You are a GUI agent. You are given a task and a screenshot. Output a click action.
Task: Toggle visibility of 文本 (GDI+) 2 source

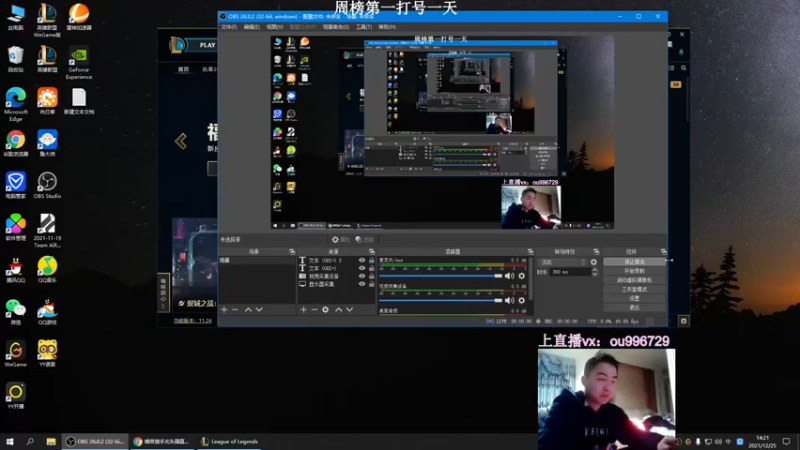pyautogui.click(x=362, y=260)
